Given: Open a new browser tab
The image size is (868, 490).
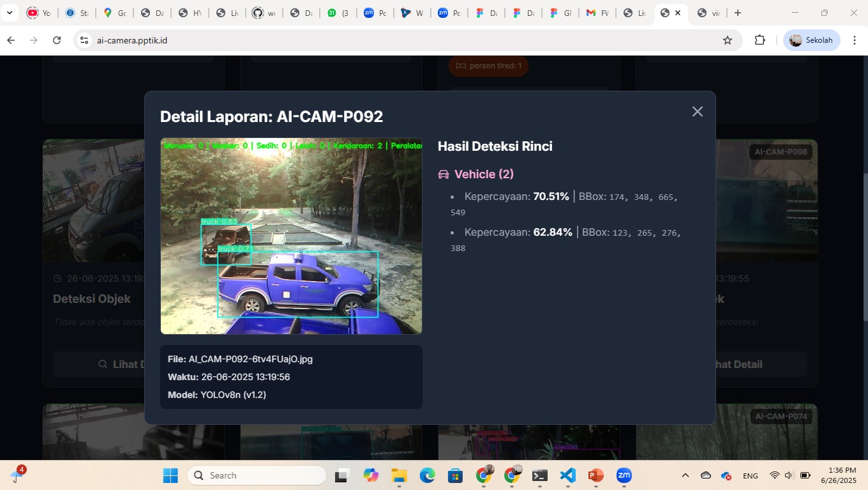Looking at the screenshot, I should coord(738,13).
